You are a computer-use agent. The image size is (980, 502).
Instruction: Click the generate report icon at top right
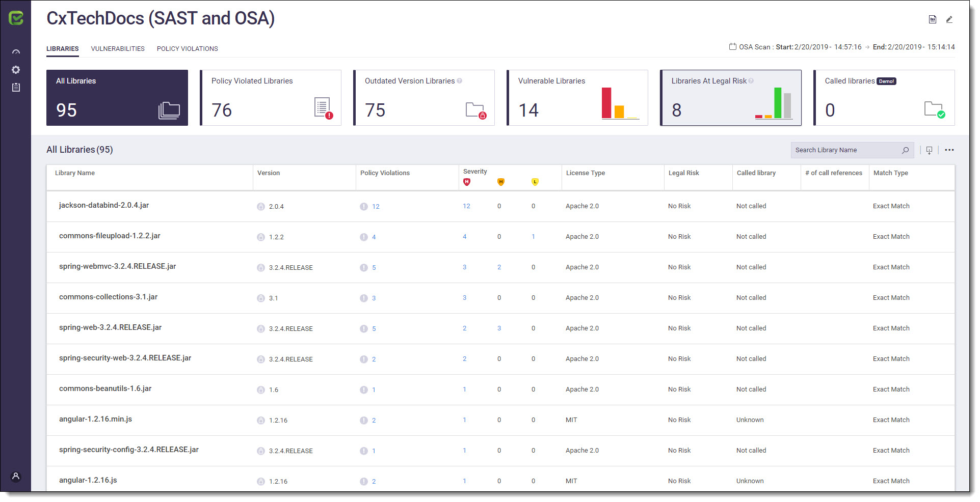coord(932,19)
